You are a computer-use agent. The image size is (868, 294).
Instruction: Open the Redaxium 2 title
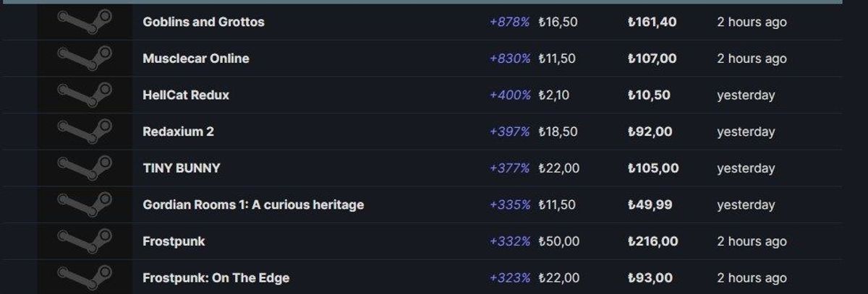tap(178, 131)
